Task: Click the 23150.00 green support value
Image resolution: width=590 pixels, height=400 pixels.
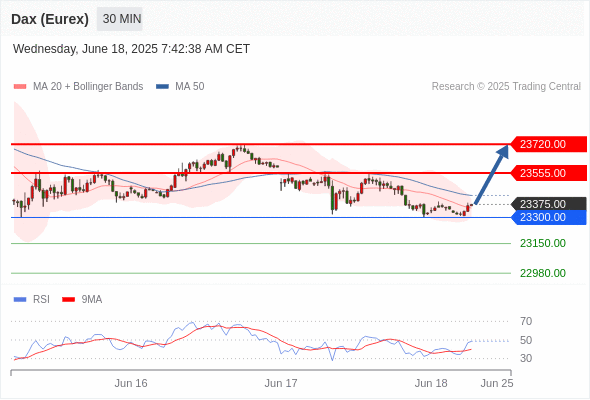Action: [543, 243]
